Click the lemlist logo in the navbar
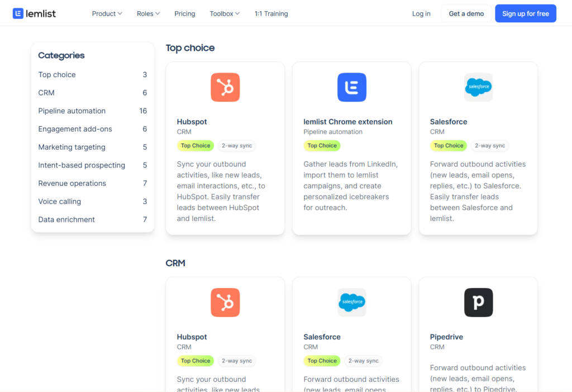Viewport: 572px width, 392px height. click(34, 13)
